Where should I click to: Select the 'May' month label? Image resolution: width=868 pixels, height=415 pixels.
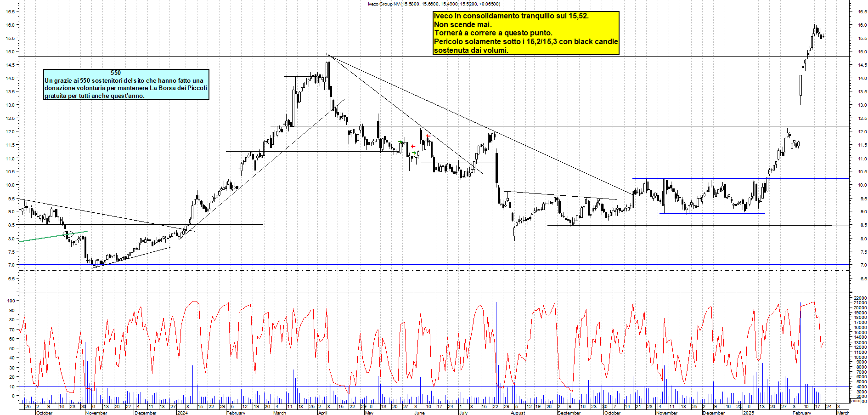coord(369,413)
